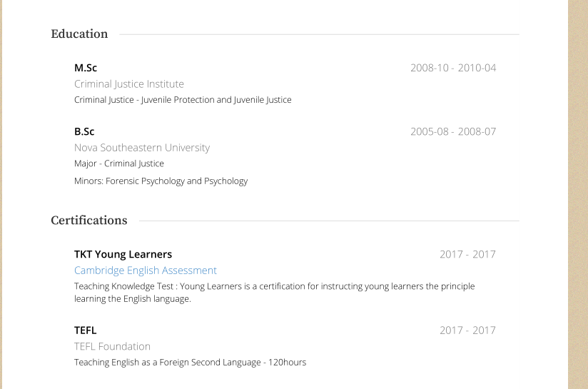Click the Major - Criminal Justice line

pyautogui.click(x=119, y=163)
